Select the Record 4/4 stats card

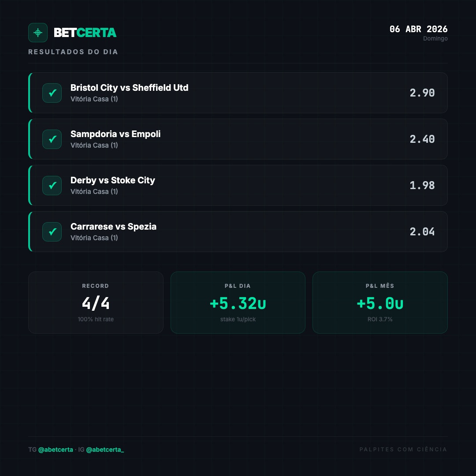click(96, 302)
